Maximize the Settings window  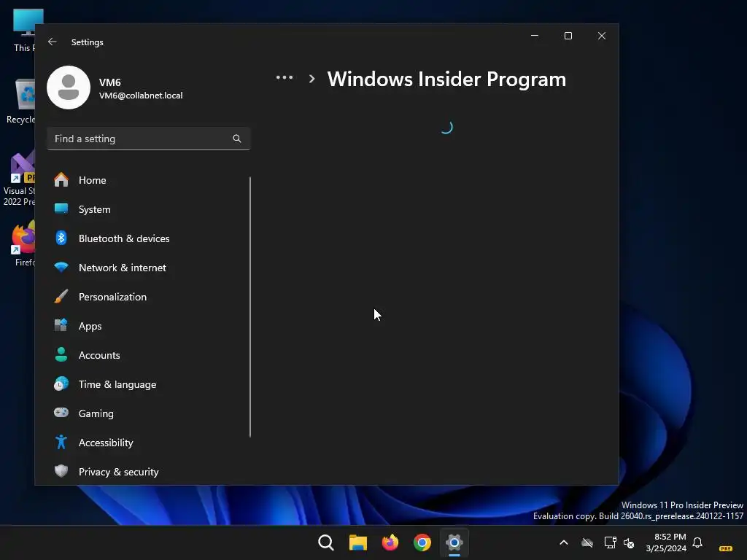(x=568, y=36)
